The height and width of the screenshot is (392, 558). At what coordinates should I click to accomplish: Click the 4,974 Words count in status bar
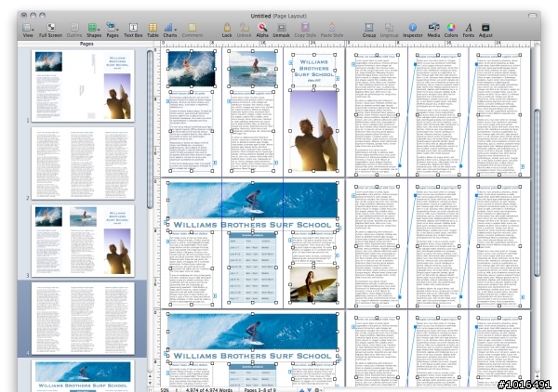[209, 390]
